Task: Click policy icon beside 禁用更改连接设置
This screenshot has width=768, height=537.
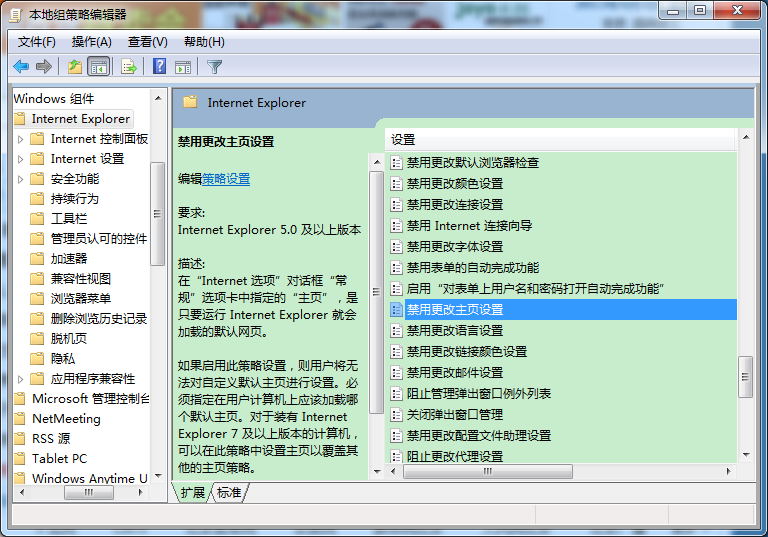Action: tap(396, 204)
